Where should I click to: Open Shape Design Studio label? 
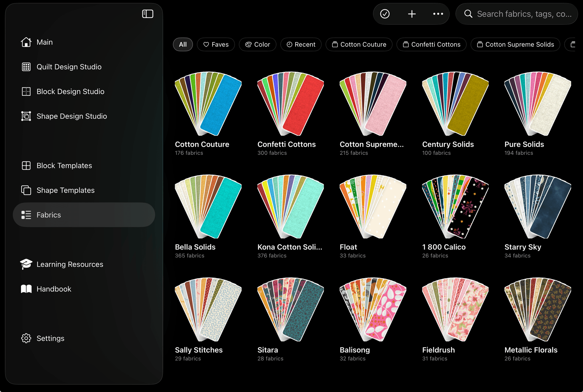click(72, 116)
